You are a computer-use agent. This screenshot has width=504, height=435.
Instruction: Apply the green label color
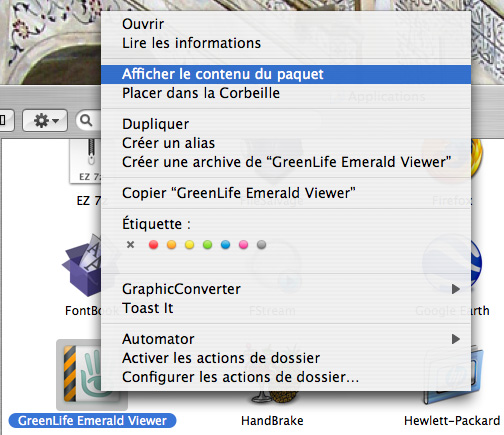pos(207,245)
